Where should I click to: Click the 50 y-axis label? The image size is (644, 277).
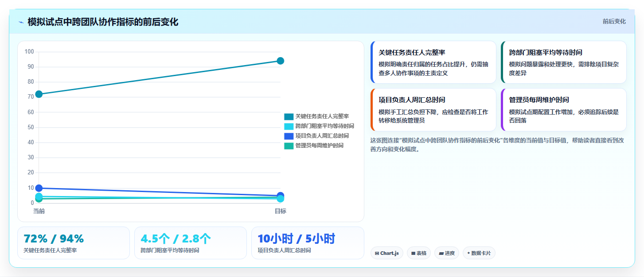pos(31,127)
